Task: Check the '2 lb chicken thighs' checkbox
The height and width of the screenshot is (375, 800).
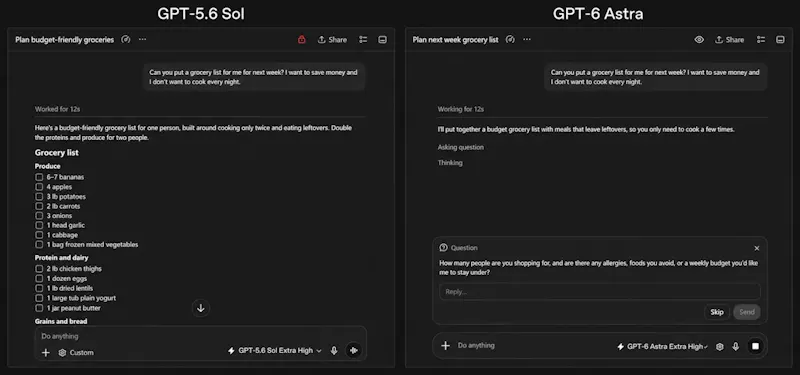Action: point(39,269)
